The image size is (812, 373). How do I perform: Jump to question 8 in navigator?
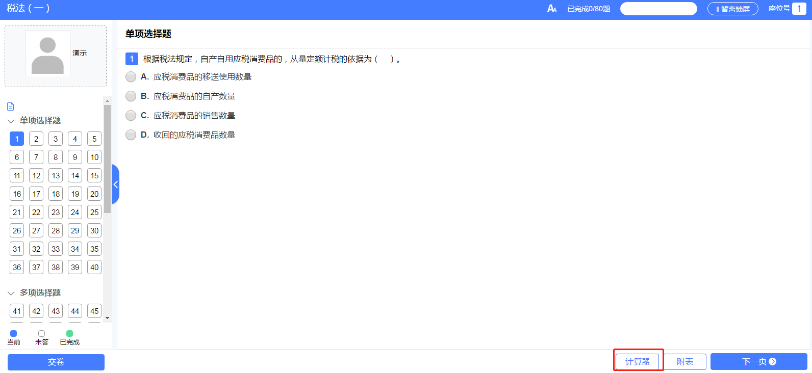coord(55,157)
